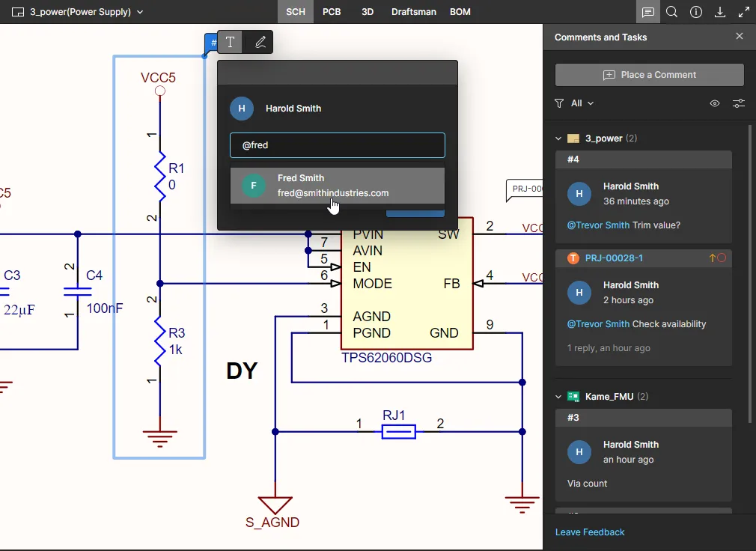Viewport: 756px width, 551px height.
Task: Collapse the Kame_FMU comments group
Action: (558, 397)
